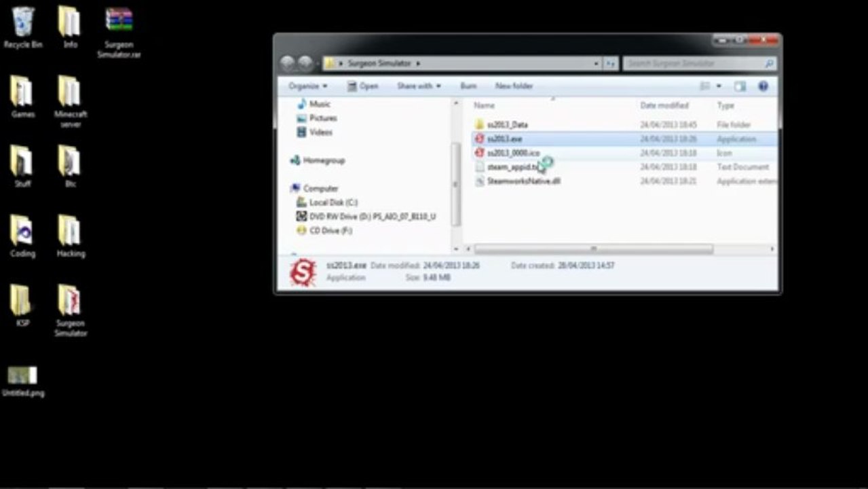Select the Btc folder on the desktop
This screenshot has width=868, height=489.
tap(71, 166)
